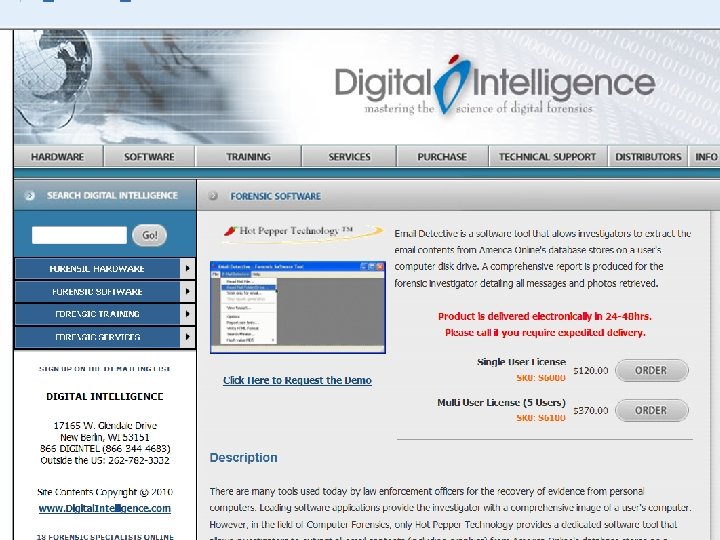Click the Single User License SKU text
This screenshot has height=540, width=720.
541,377
